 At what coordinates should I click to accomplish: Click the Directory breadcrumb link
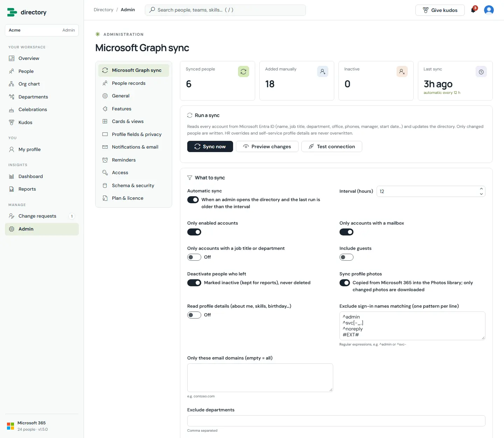click(x=104, y=10)
